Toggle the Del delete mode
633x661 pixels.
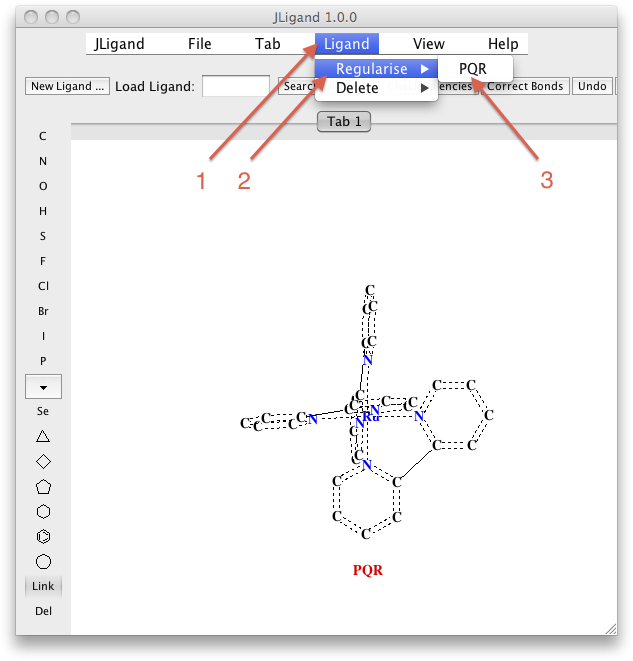pyautogui.click(x=43, y=611)
